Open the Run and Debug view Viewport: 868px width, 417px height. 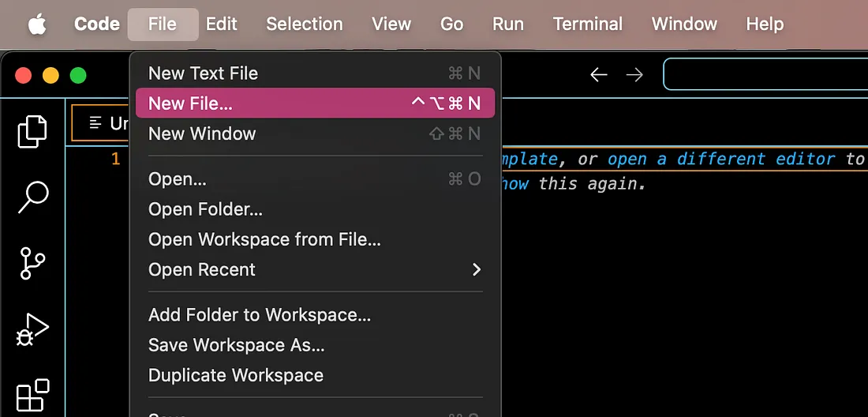coord(32,331)
